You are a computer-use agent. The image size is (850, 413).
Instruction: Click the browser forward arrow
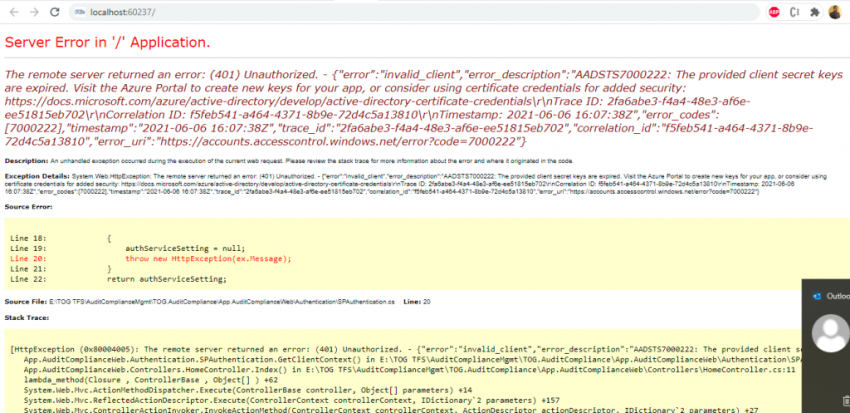tap(34, 12)
